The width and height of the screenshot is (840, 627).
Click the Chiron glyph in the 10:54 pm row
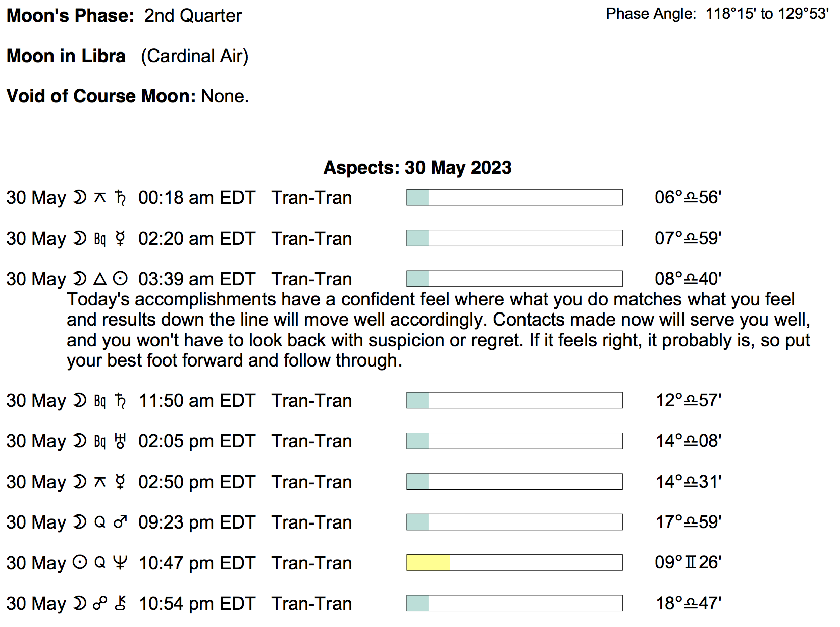point(120,603)
